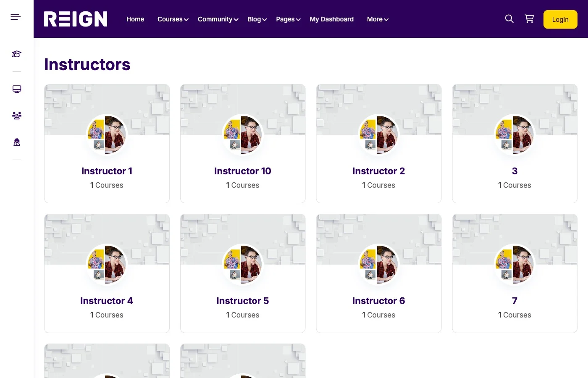This screenshot has height=378, width=588.
Task: Expand the Pages dropdown menu
Action: (288, 19)
